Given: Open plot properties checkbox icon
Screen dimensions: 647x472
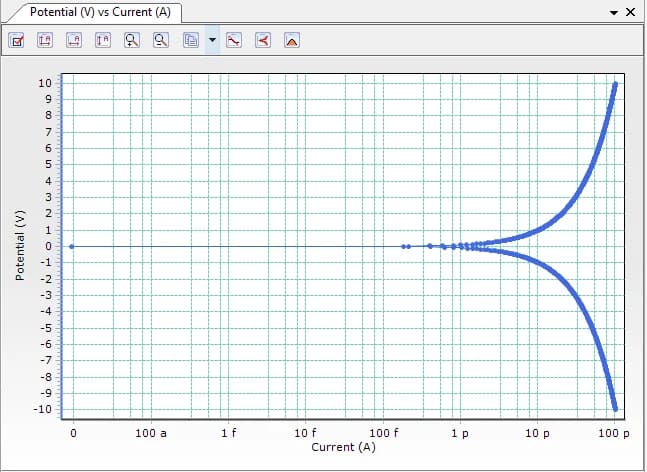Looking at the screenshot, I should coord(17,40).
